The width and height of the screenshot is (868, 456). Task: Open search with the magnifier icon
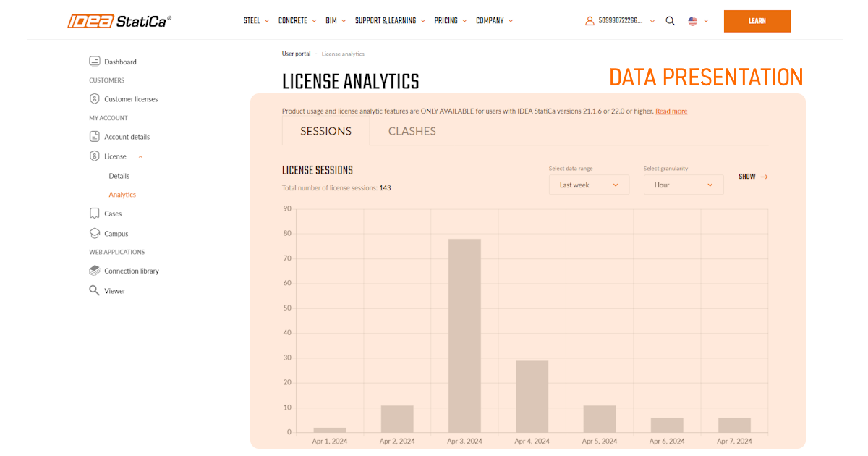pyautogui.click(x=670, y=21)
